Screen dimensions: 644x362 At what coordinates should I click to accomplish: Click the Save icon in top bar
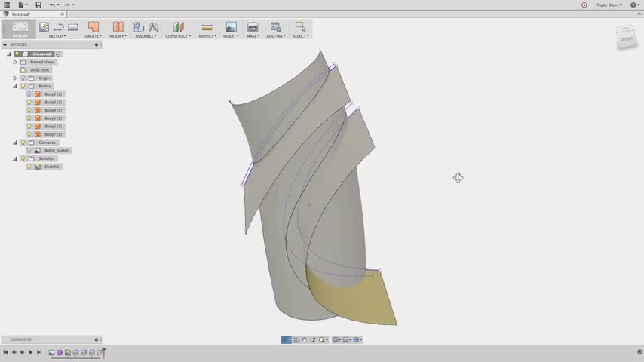[x=38, y=5]
